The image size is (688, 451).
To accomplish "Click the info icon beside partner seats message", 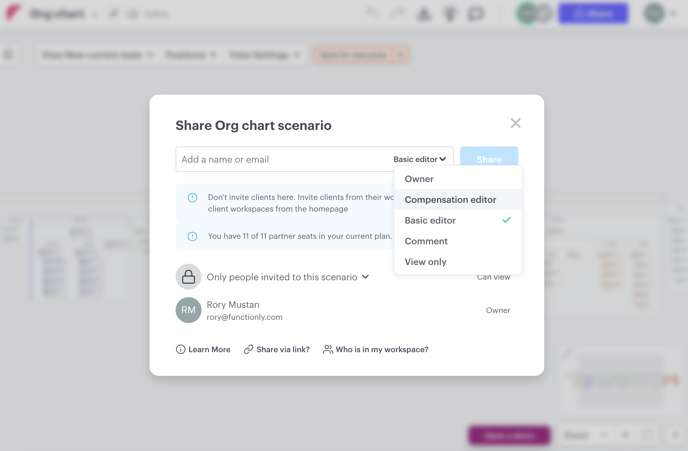I will coord(192,236).
